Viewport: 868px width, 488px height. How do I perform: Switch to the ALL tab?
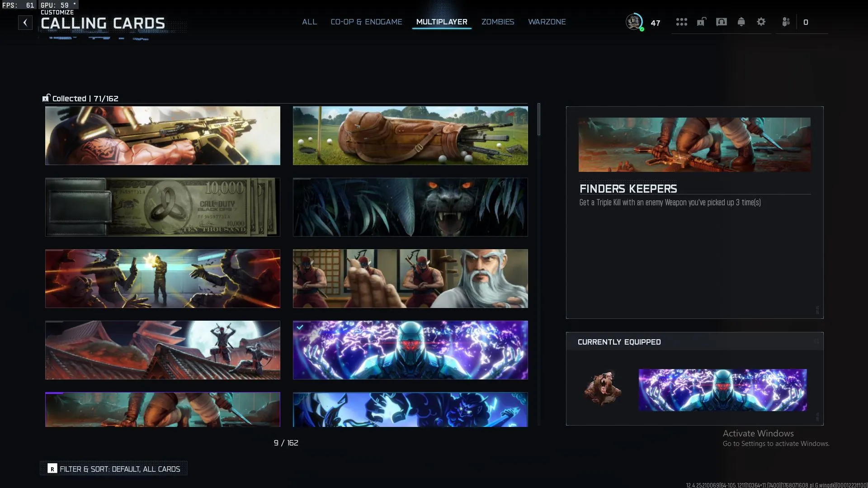(309, 22)
